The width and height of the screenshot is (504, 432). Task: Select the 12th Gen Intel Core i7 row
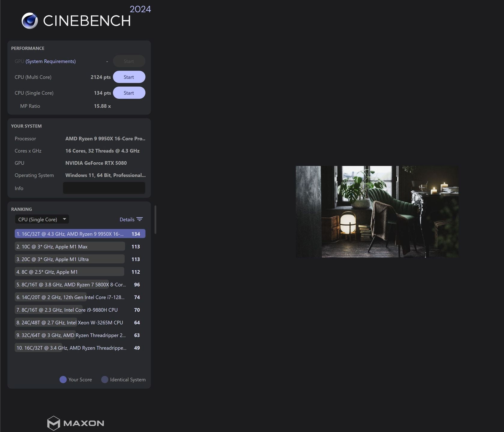tap(80, 297)
